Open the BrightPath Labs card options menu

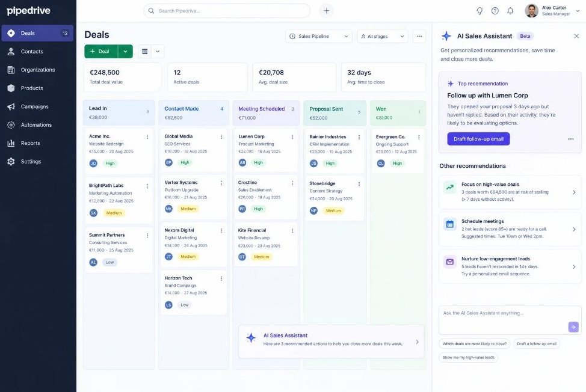pyautogui.click(x=147, y=186)
